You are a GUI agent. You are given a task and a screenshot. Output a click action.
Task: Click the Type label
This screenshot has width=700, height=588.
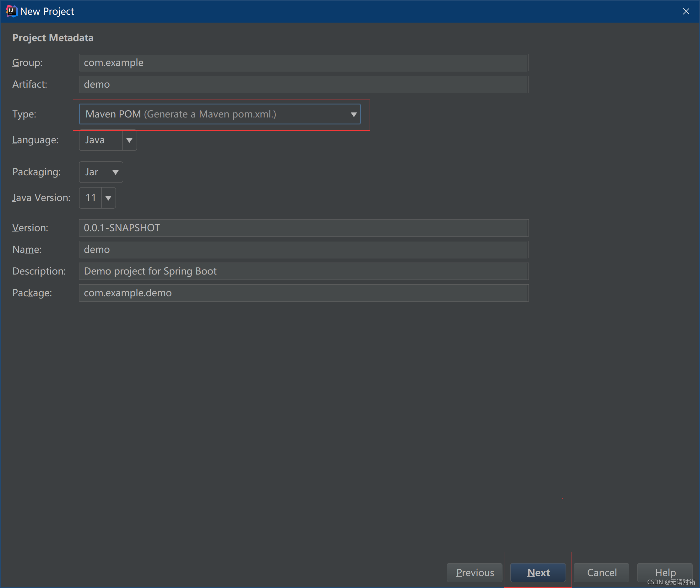(24, 114)
